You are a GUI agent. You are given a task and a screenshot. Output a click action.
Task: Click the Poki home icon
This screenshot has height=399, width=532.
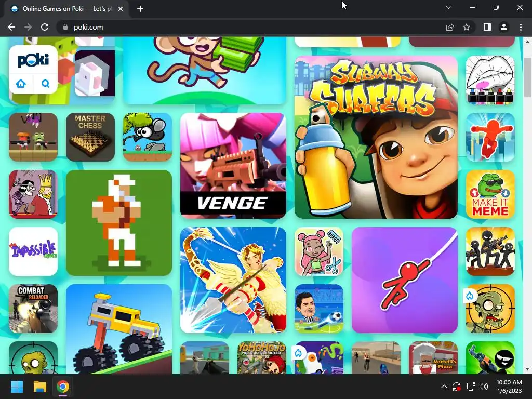[21, 84]
